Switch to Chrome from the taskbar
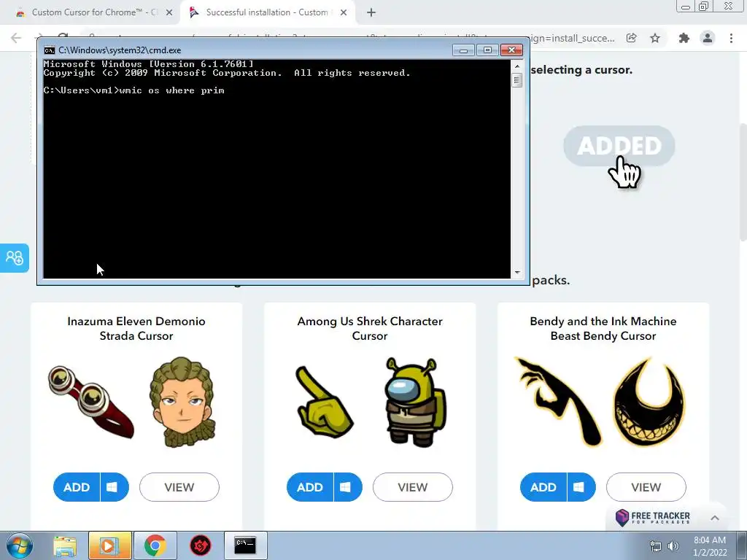 click(x=155, y=545)
